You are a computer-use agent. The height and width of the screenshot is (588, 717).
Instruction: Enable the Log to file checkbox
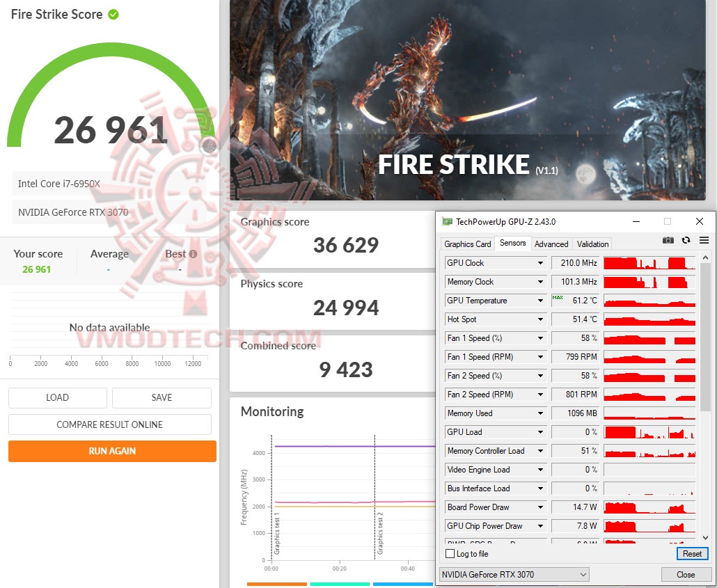[450, 554]
